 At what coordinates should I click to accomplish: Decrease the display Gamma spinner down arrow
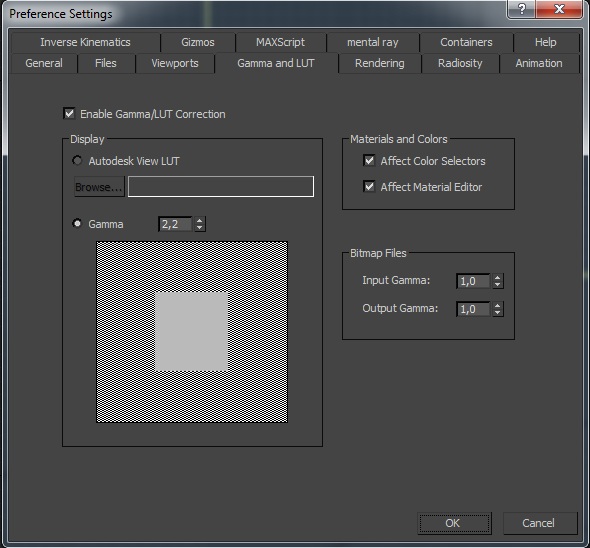[200, 228]
